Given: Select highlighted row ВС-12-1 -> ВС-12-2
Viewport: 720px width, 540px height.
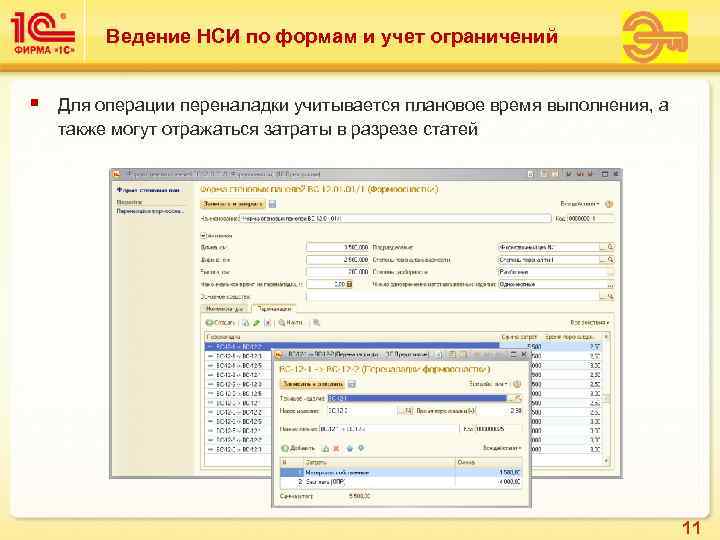Looking at the screenshot, I should [403, 347].
